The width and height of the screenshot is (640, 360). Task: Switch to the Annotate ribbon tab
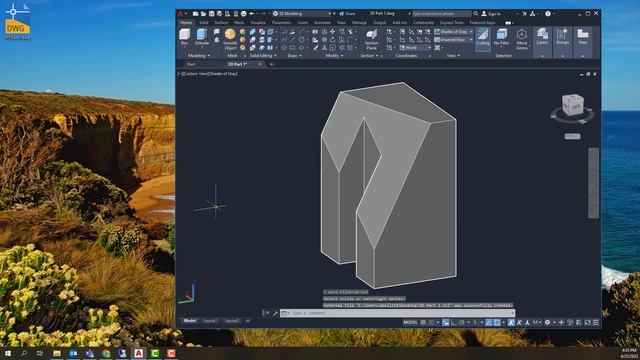coord(322,23)
